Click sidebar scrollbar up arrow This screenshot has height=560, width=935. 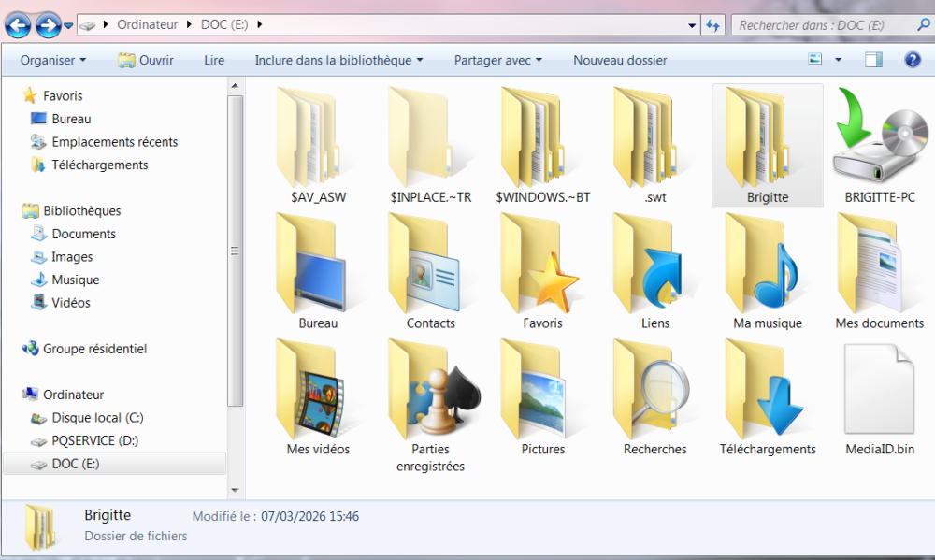pos(235,86)
